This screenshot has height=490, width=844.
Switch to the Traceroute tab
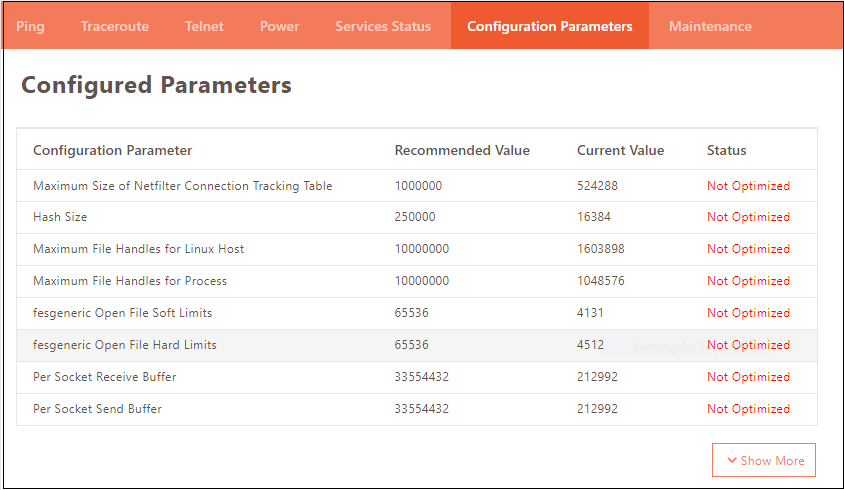point(114,26)
